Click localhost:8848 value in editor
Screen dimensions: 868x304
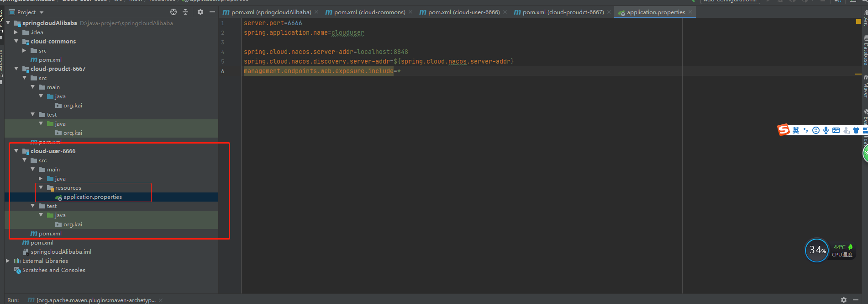[x=383, y=52]
